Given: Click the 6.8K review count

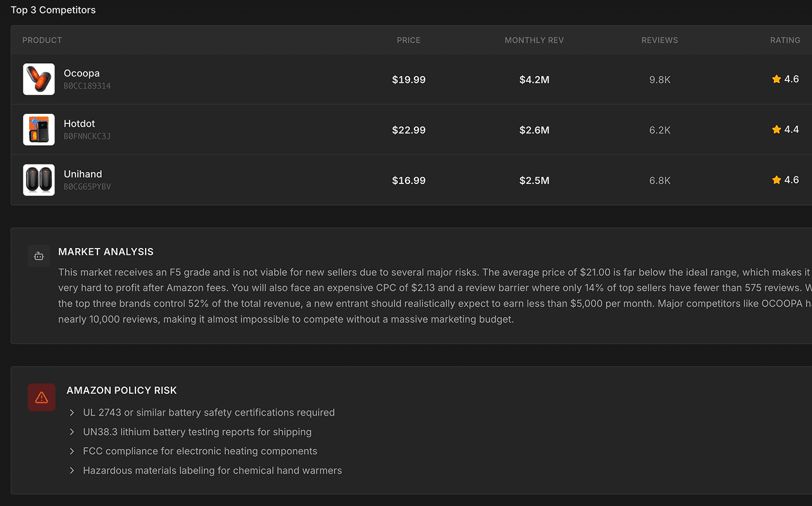Looking at the screenshot, I should click(659, 181).
